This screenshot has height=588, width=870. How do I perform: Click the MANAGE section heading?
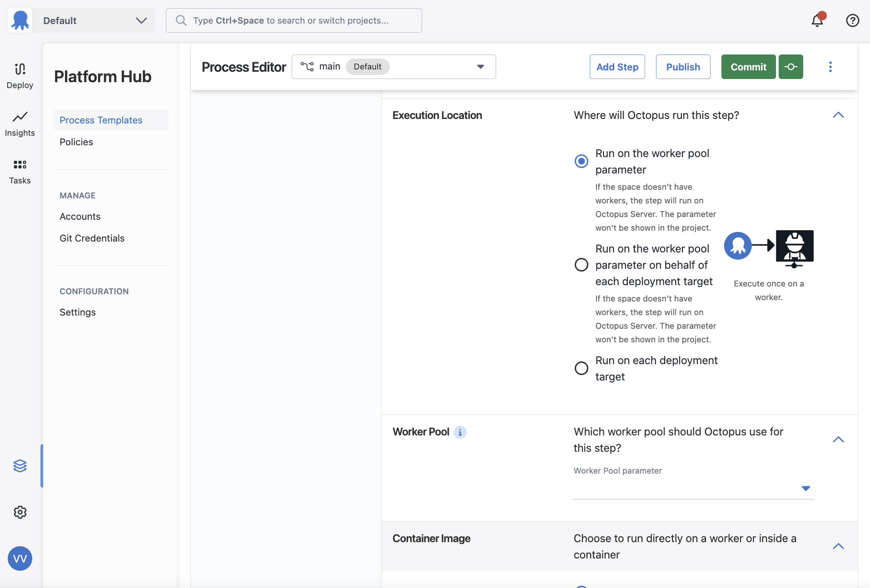pyautogui.click(x=78, y=196)
